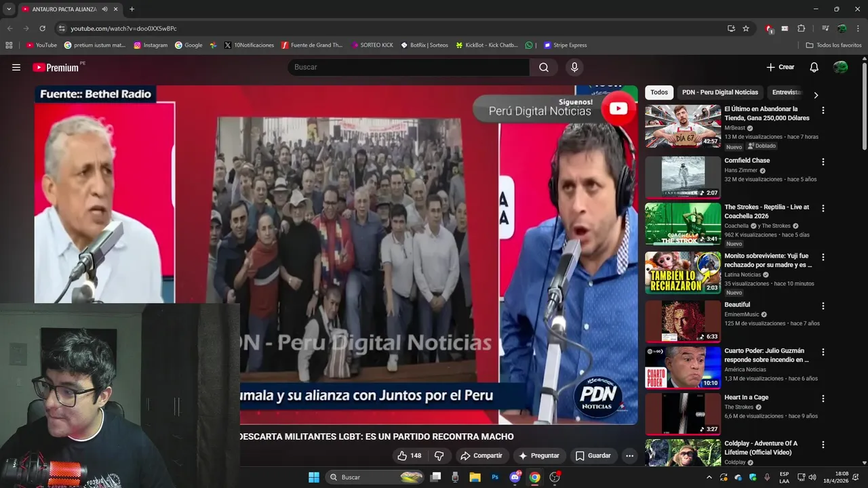Image resolution: width=868 pixels, height=488 pixels.
Task: Open Chrome extensions puzzle icon
Action: (x=801, y=28)
